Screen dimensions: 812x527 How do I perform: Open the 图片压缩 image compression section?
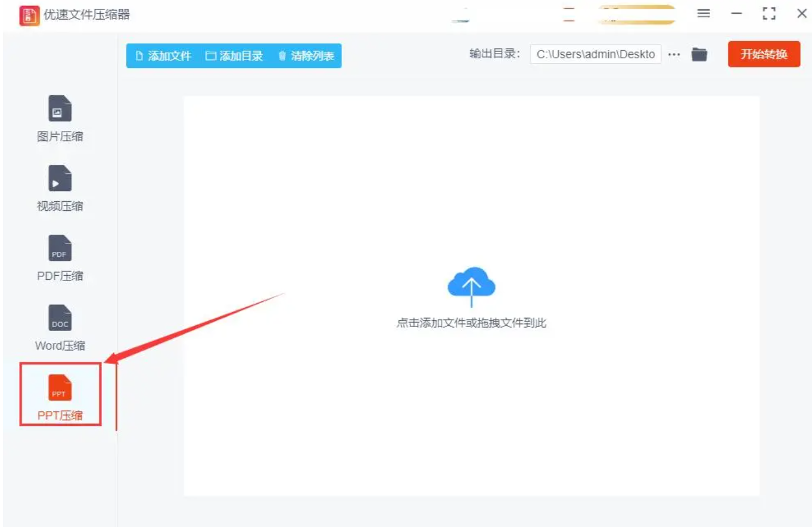[60, 119]
